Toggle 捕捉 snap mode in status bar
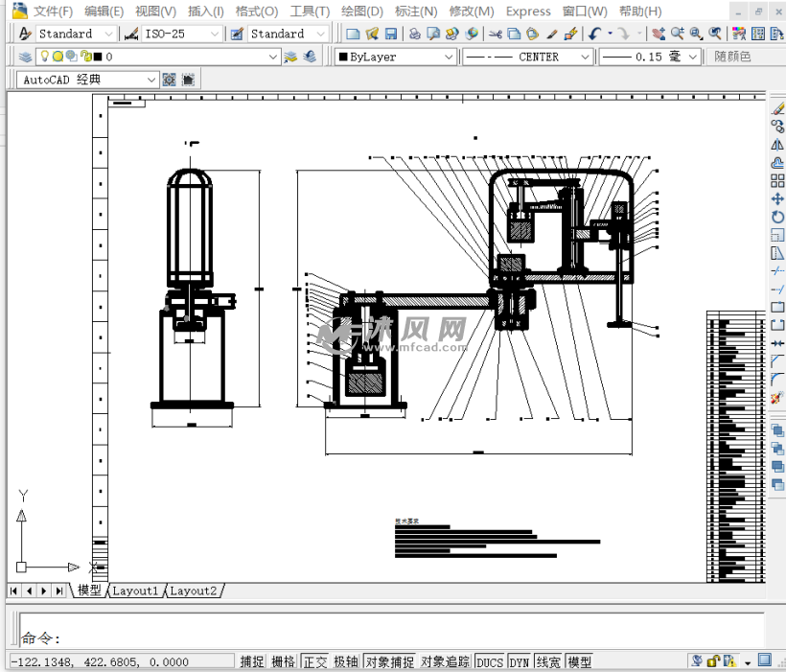The height and width of the screenshot is (672, 786). (x=252, y=661)
